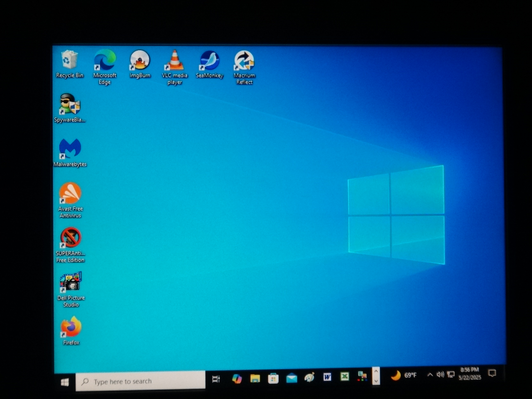Select the SeaMonkey desktop shortcut
The width and height of the screenshot is (532, 399).
(x=210, y=64)
